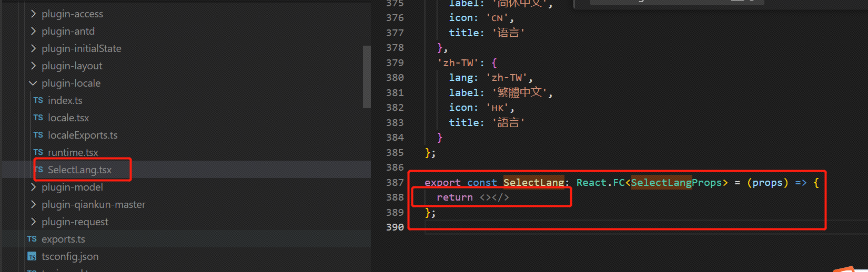Click the TS icon of exports.ts
Screen dimensions: 868x272
pos(32,239)
